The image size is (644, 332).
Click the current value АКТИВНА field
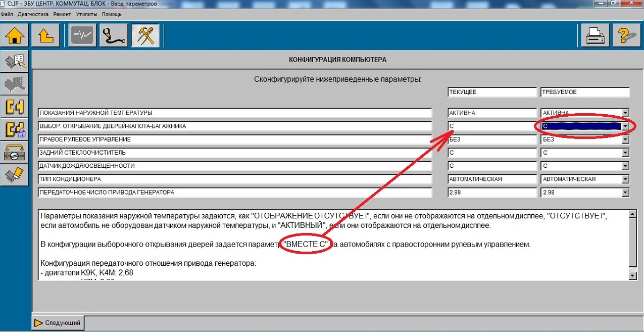pos(492,113)
